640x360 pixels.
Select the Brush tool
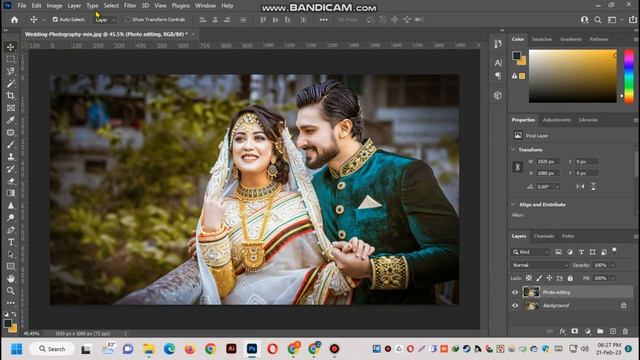(11, 144)
